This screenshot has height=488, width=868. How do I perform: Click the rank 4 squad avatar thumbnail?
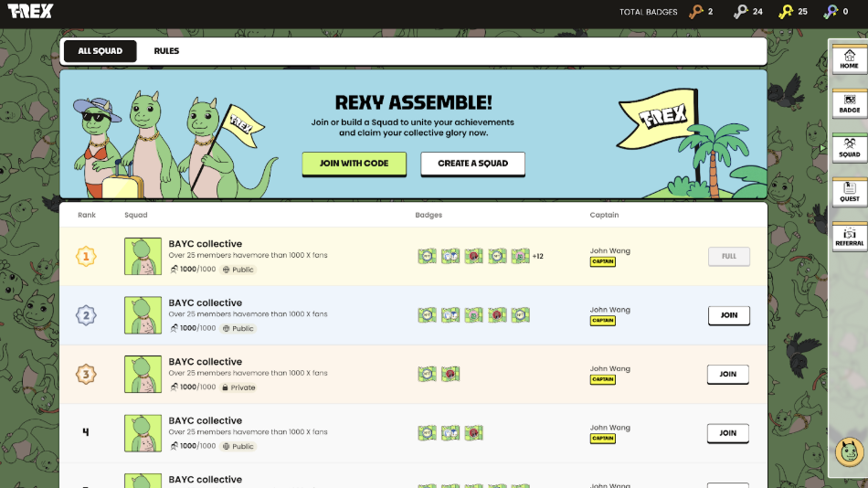click(143, 433)
